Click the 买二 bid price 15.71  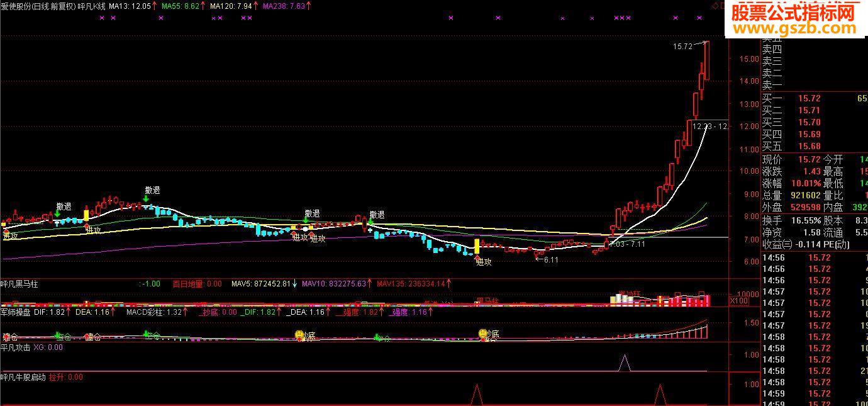tap(810, 110)
